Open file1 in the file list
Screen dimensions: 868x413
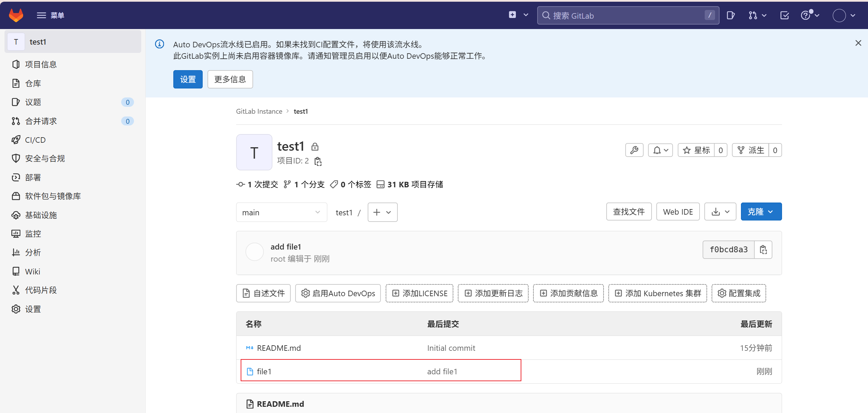(x=264, y=372)
